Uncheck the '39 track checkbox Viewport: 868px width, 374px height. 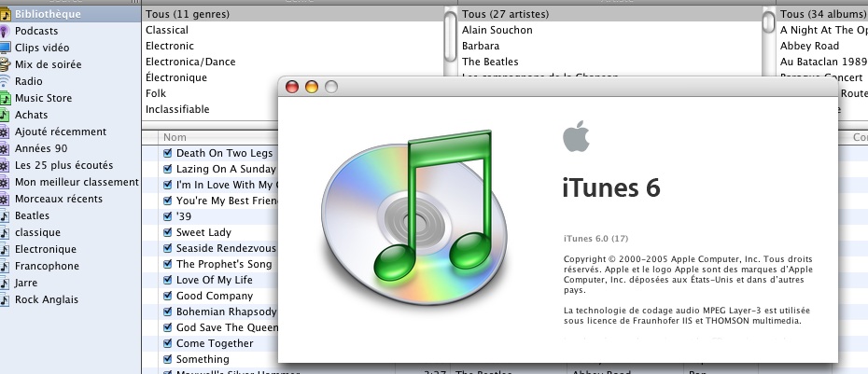click(x=168, y=216)
